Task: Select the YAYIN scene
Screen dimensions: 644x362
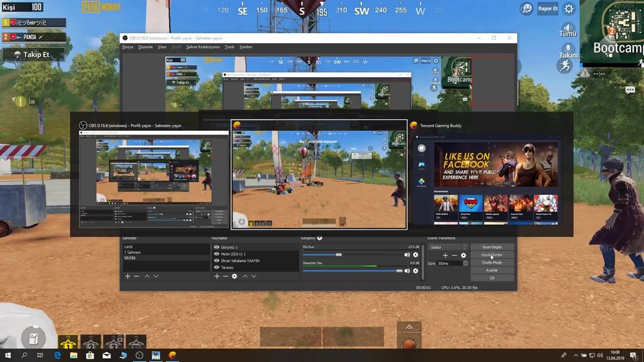Action: coord(166,258)
